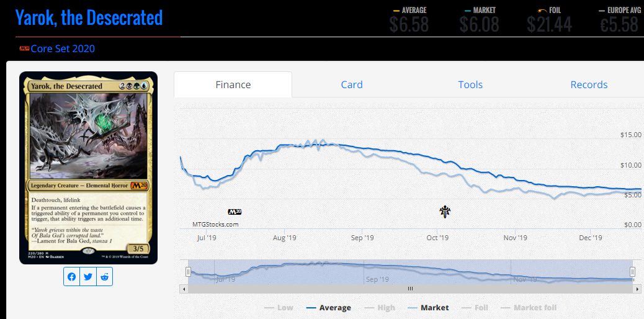Click the EUROPE AVG €5.58 price header
The width and height of the screenshot is (644, 319).
[619, 20]
